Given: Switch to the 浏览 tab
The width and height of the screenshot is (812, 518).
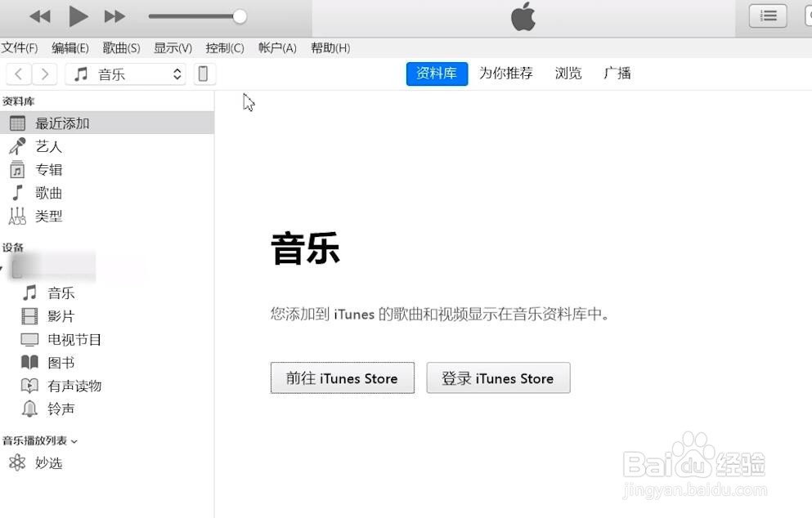Looking at the screenshot, I should click(x=568, y=74).
